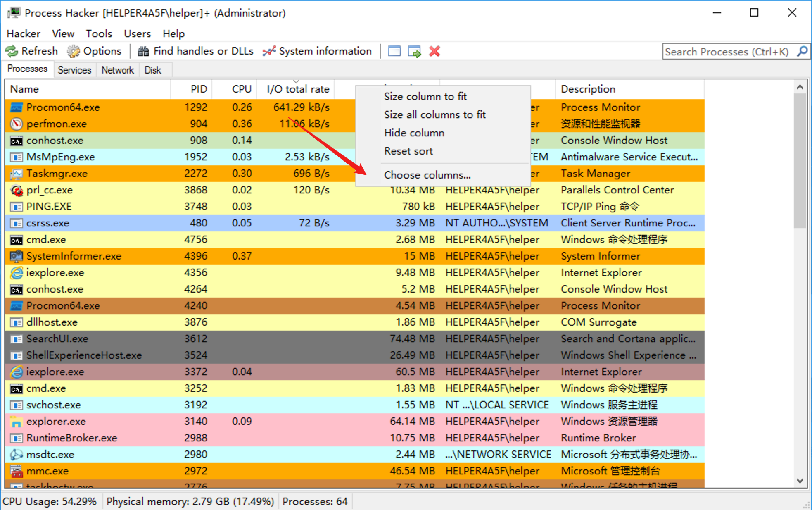This screenshot has width=812, height=510.
Task: Click Find handles or DLLs binoculars icon
Action: coord(143,51)
